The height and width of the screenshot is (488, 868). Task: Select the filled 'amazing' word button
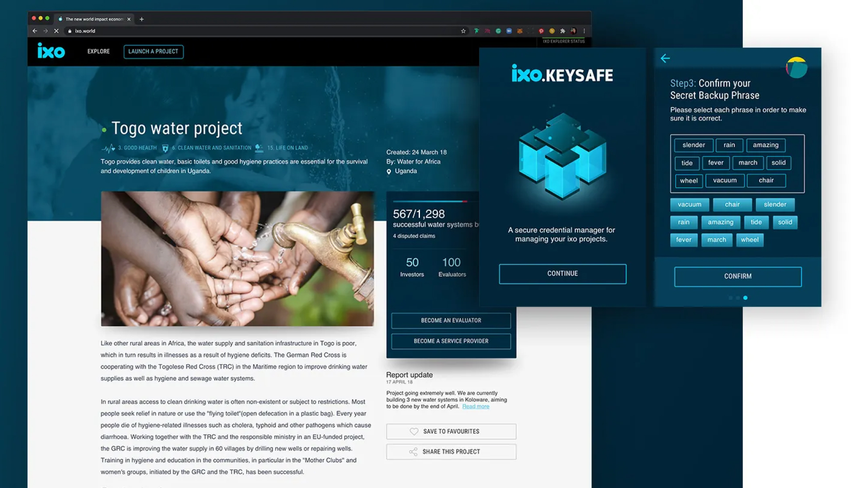721,222
